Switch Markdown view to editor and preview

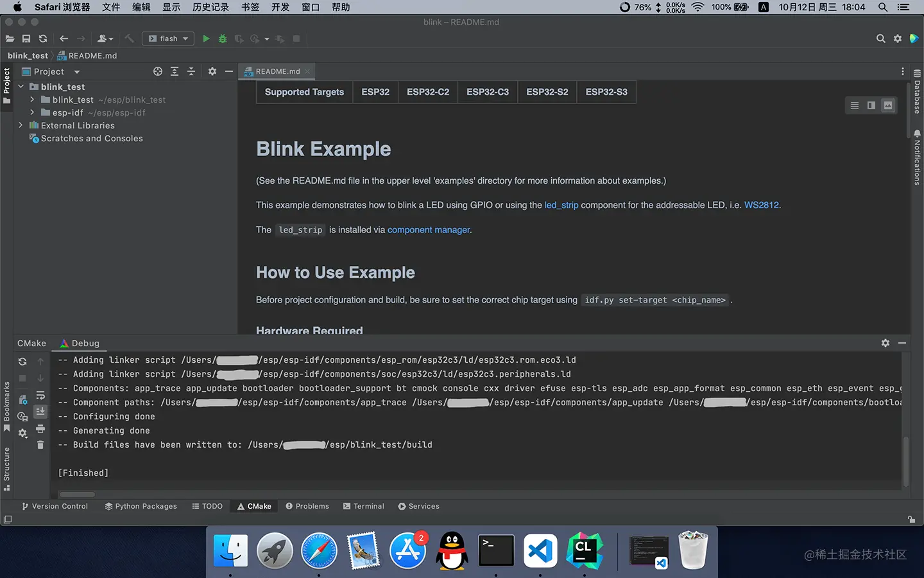871,105
